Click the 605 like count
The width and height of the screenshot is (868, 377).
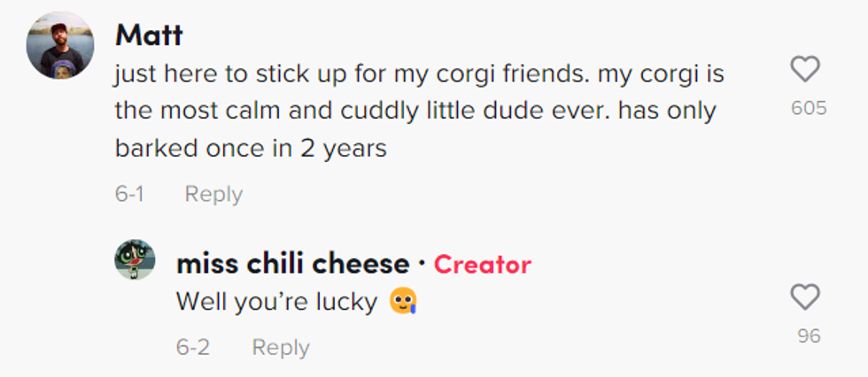pos(809,109)
